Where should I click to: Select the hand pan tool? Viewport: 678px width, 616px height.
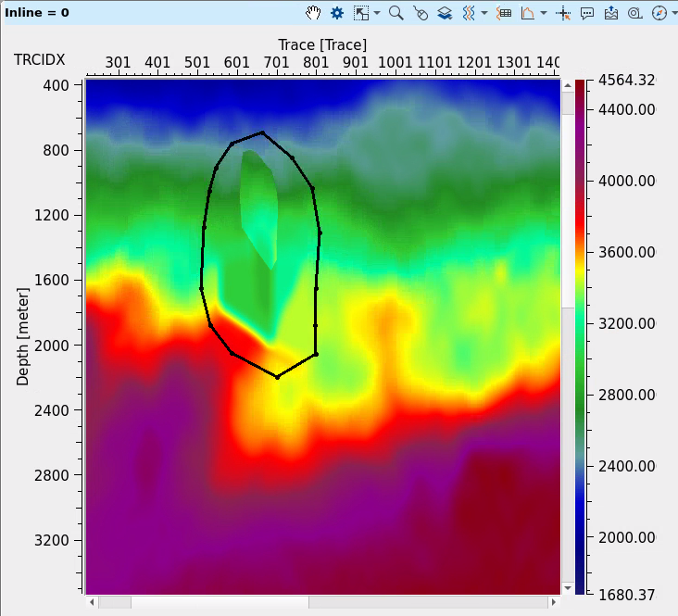click(x=314, y=13)
